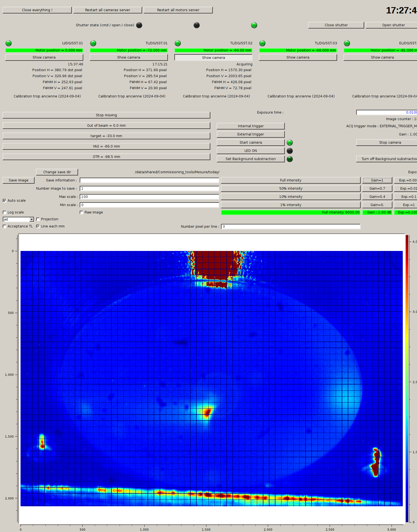Move screen to YAG = -66.0 mm
This screenshot has width=417, height=532.
pos(106,146)
